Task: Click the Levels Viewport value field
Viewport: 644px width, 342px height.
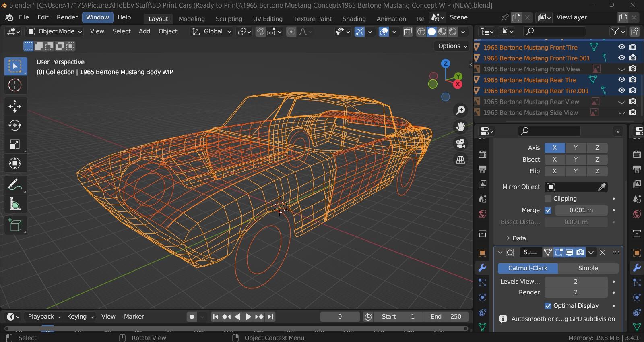Action: (576, 282)
